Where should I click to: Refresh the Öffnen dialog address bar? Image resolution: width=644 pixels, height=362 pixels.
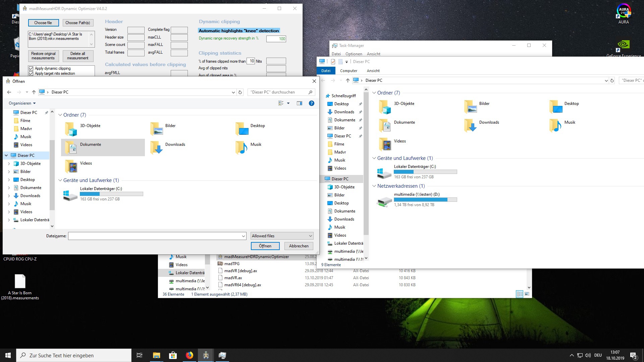pyautogui.click(x=240, y=92)
